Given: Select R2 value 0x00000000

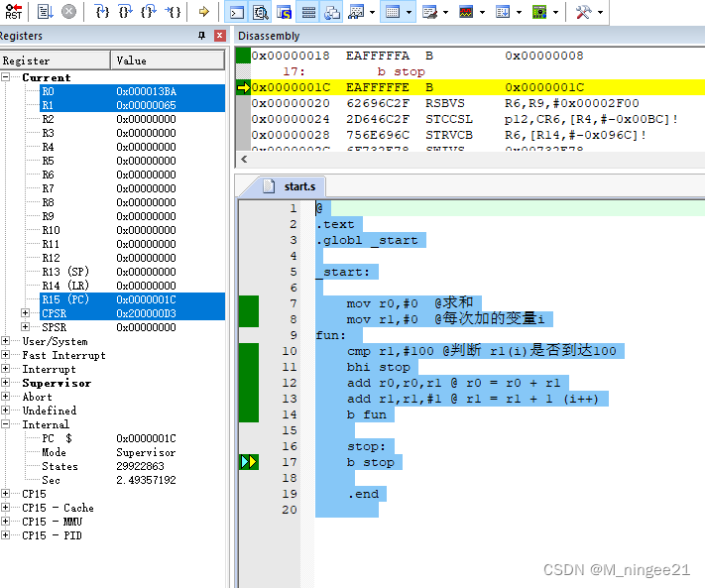Looking at the screenshot, I should (x=146, y=119).
